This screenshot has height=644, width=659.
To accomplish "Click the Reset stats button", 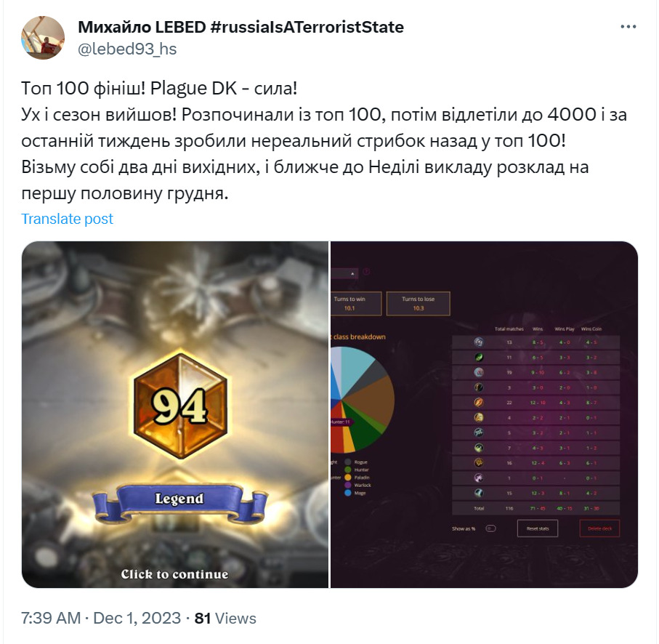I will pyautogui.click(x=538, y=528).
